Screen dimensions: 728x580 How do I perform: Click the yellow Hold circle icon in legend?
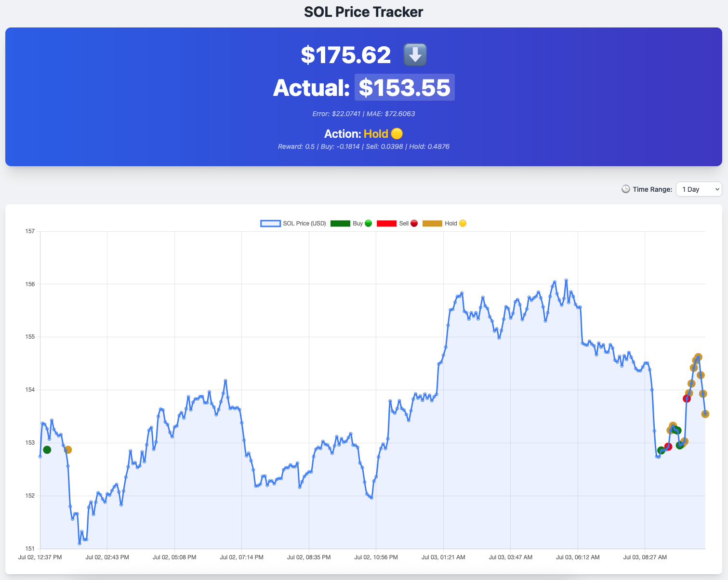click(x=462, y=223)
